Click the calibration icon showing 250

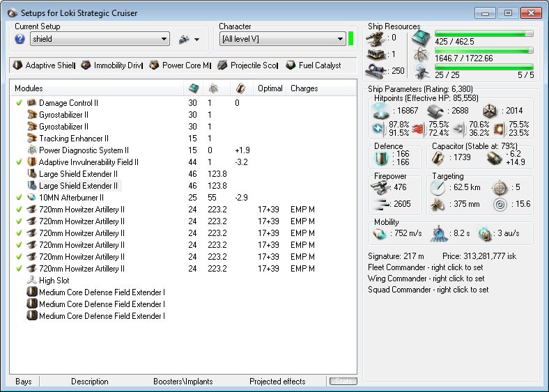pyautogui.click(x=376, y=71)
